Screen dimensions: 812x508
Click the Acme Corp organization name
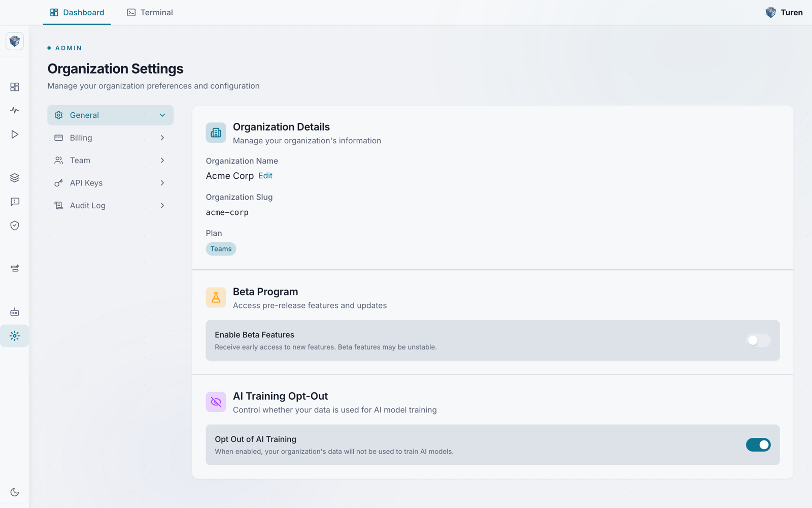[230, 176]
